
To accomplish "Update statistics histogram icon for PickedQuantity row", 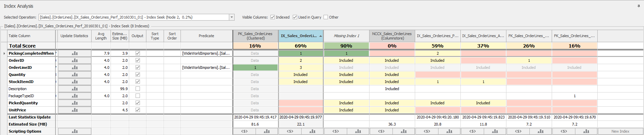I will [75, 103].
